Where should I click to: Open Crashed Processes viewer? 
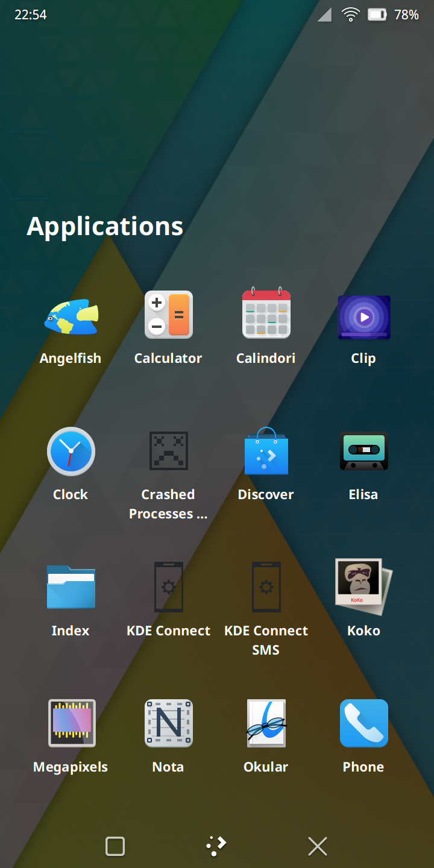coord(169,451)
